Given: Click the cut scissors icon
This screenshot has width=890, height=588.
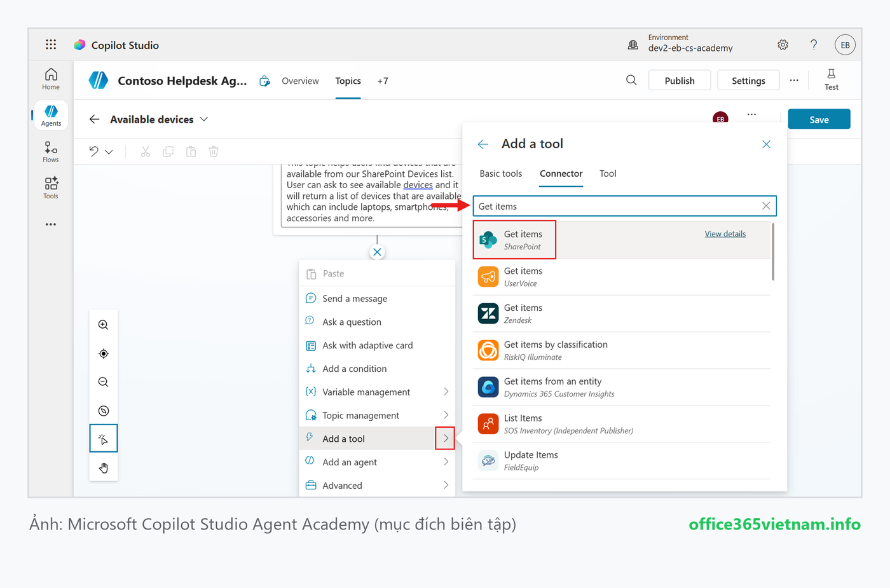Looking at the screenshot, I should pos(146,151).
